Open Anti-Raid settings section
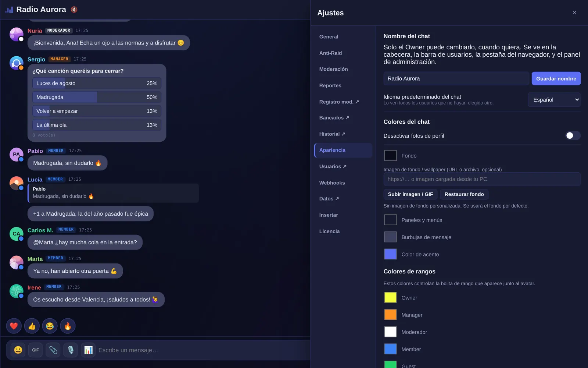Image resolution: width=588 pixels, height=368 pixels. point(343,53)
